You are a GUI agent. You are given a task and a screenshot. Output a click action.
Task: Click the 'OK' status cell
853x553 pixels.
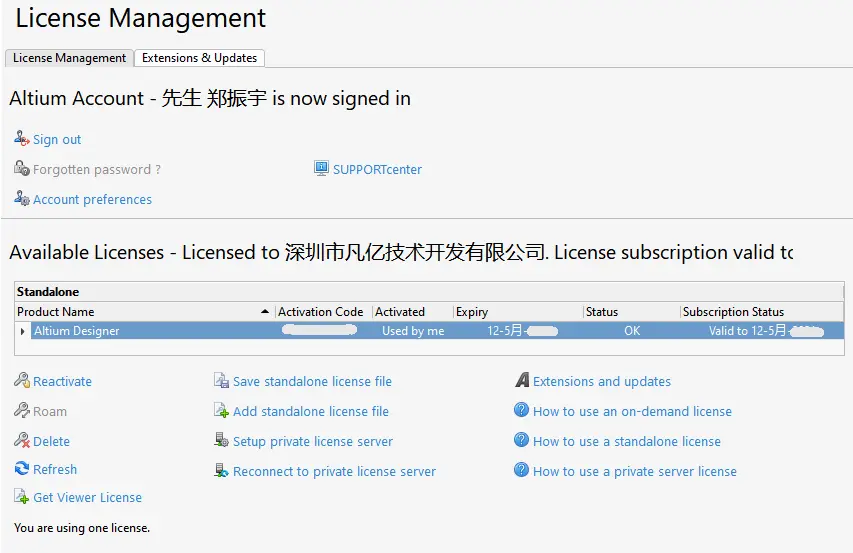coord(632,331)
